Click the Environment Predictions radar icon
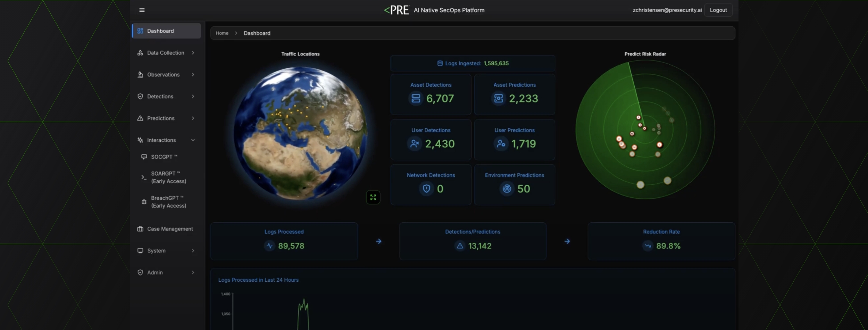The height and width of the screenshot is (330, 868). (x=507, y=189)
